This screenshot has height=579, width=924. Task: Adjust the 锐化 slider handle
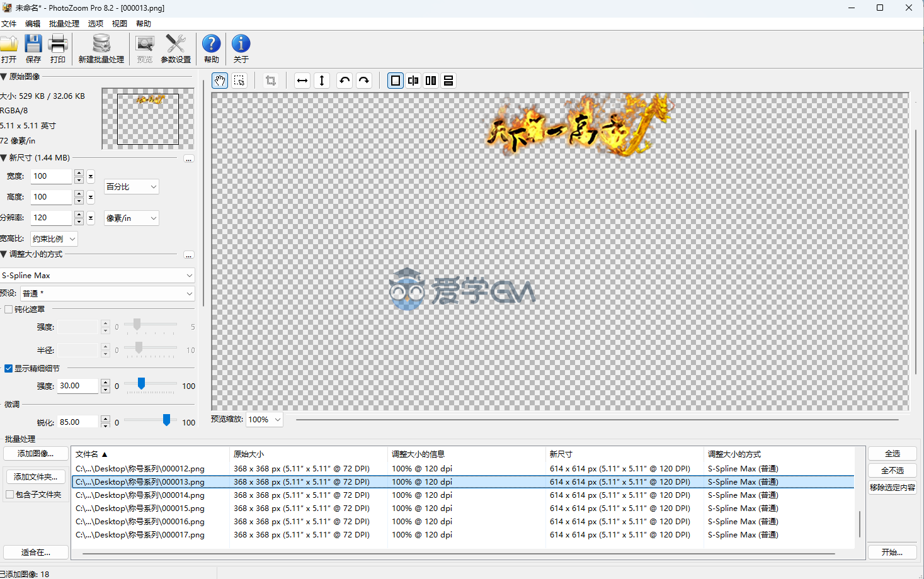pos(166,420)
